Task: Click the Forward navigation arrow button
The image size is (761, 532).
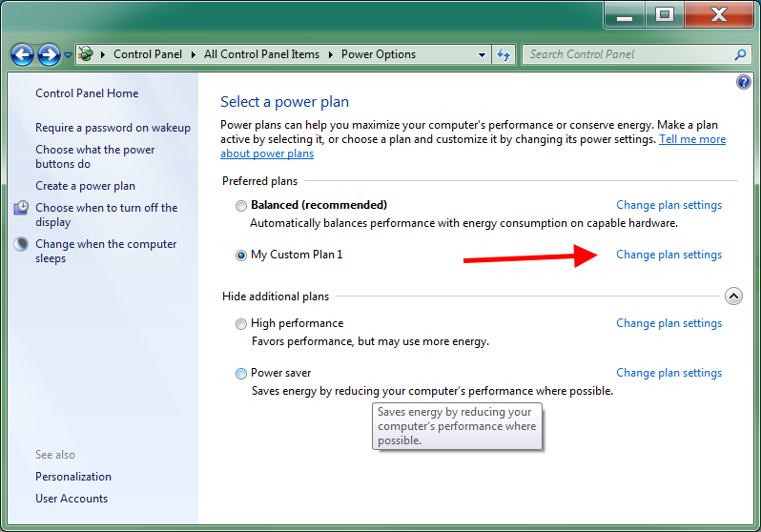Action: coord(50,54)
